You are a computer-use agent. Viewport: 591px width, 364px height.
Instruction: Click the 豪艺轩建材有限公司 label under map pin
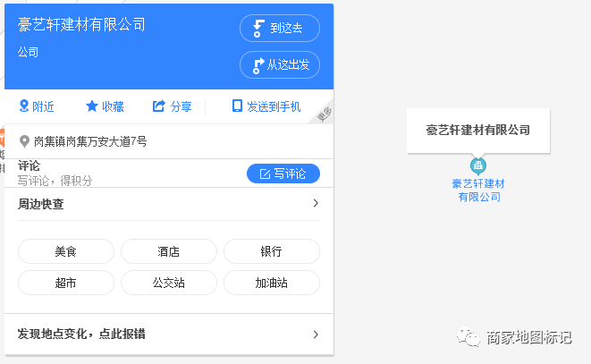click(478, 190)
